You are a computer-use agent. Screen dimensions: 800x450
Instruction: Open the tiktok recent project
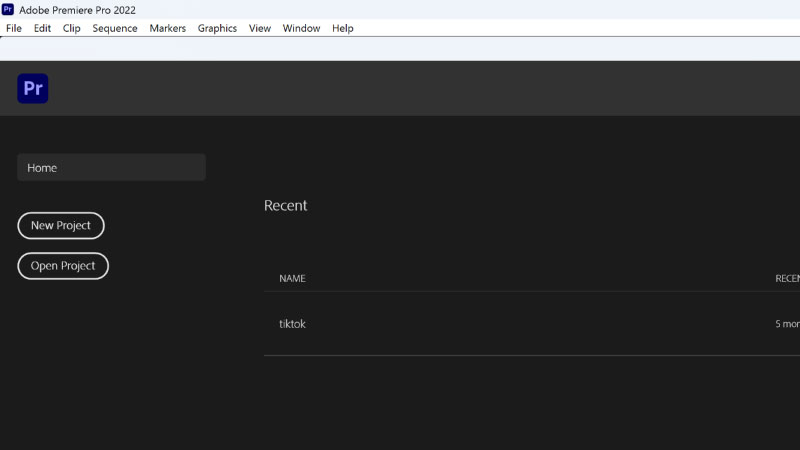[293, 324]
